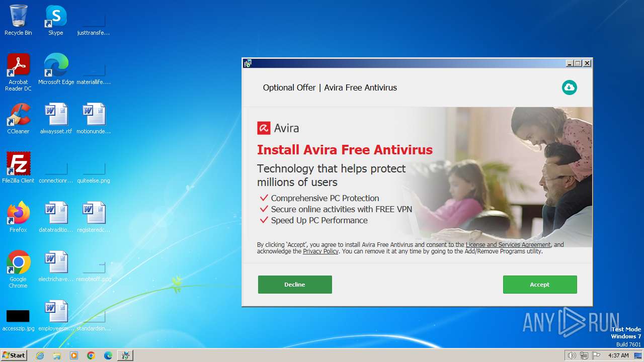Select the employeesm... document icon

56,316
